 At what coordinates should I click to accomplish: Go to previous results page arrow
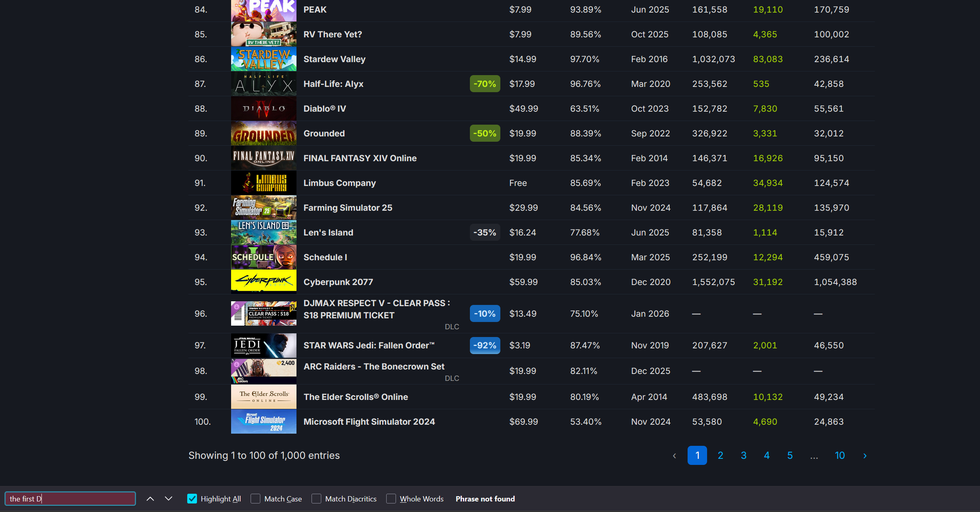point(674,456)
